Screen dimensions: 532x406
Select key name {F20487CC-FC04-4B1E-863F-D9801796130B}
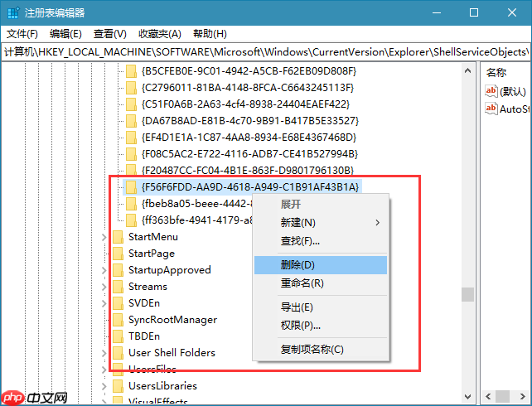click(x=248, y=170)
